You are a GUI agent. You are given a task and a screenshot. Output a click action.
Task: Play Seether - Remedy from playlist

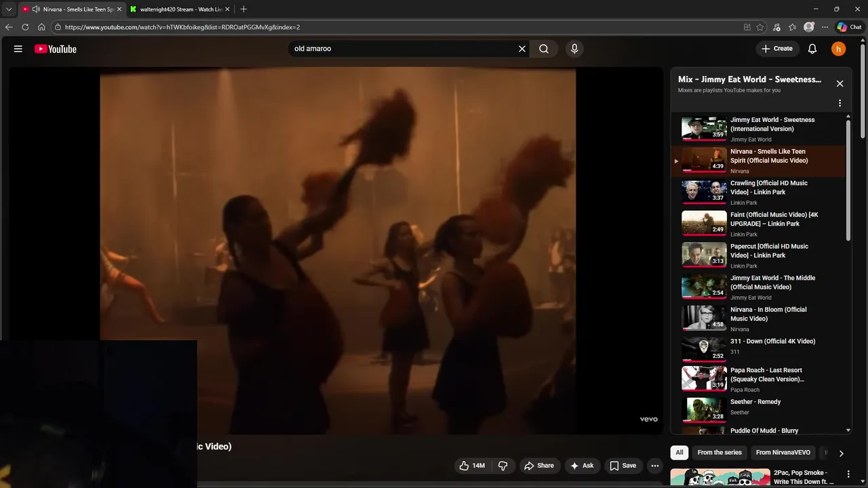759,409
